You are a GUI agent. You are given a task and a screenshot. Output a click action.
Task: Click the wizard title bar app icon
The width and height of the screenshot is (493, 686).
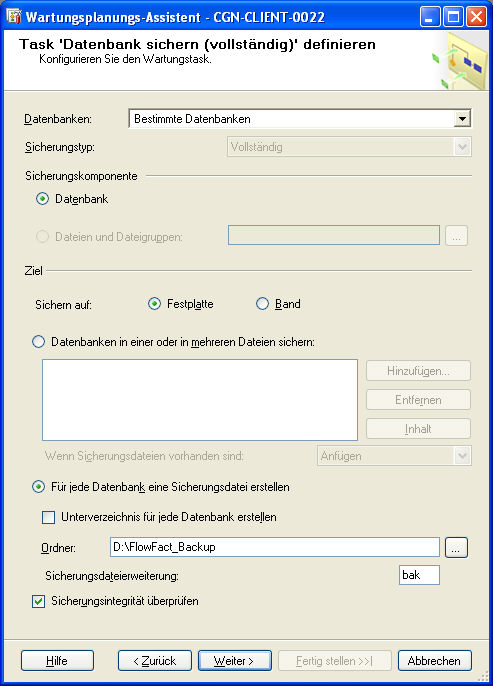click(14, 17)
